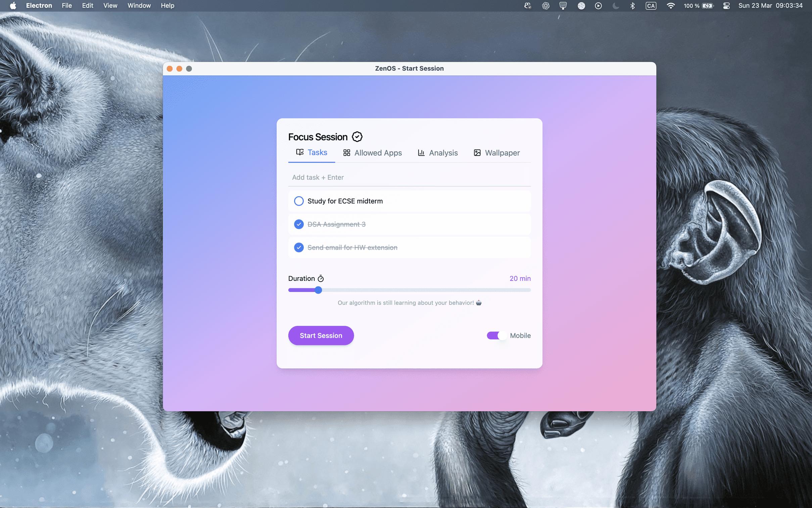Click the Analysis bar chart icon
812x508 pixels.
pyautogui.click(x=421, y=153)
